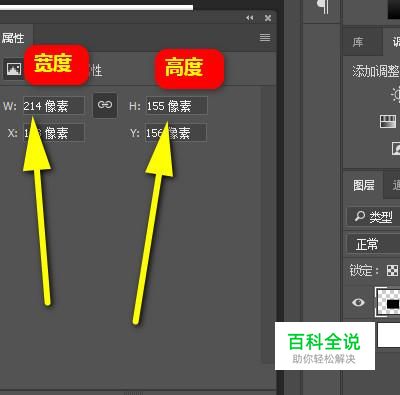Collapse the Properties panel with double arrows
Screen dimensions: 400x395
pyautogui.click(x=250, y=18)
